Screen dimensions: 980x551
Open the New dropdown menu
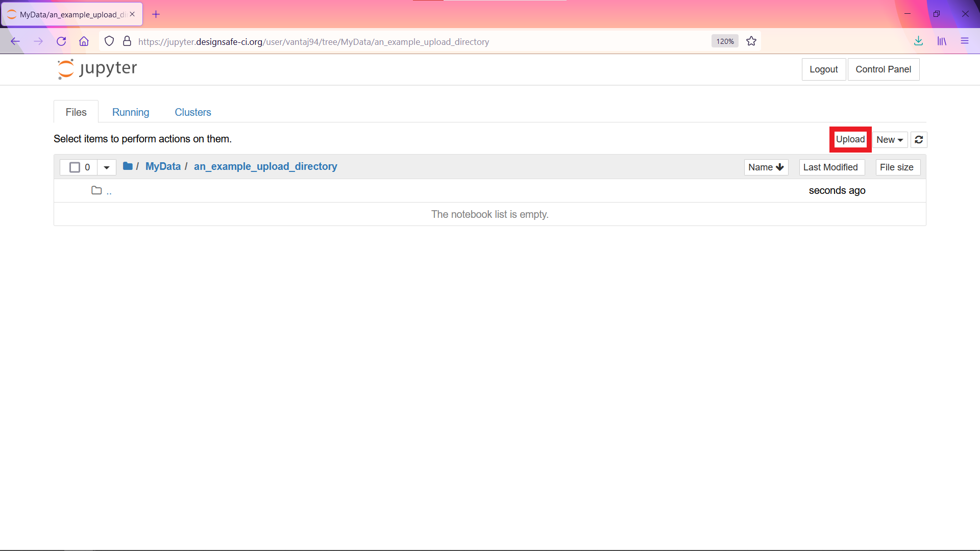(x=889, y=139)
